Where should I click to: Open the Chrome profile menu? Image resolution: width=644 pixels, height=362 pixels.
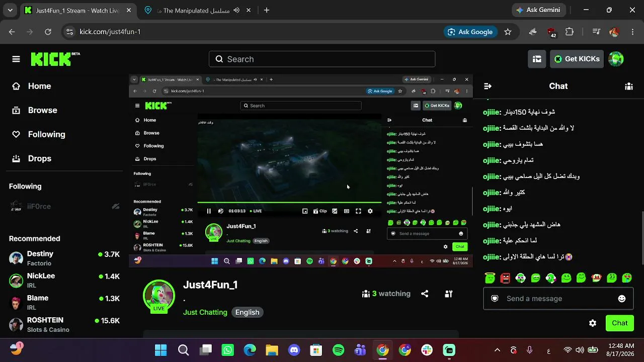point(614,32)
